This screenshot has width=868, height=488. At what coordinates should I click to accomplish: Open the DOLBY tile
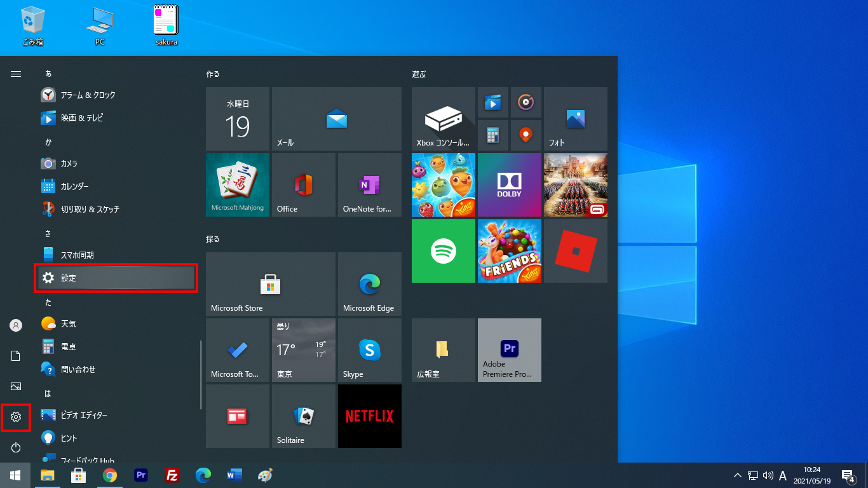click(x=510, y=185)
